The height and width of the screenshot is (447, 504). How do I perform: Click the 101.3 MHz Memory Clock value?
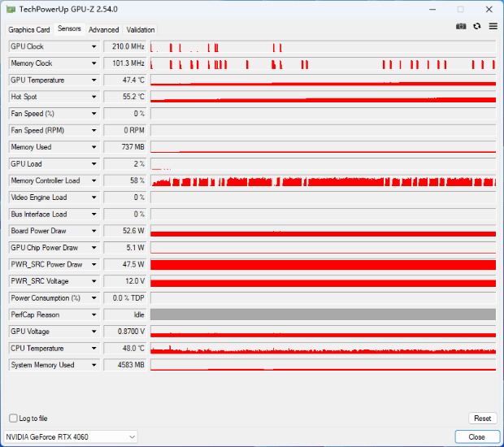point(124,63)
